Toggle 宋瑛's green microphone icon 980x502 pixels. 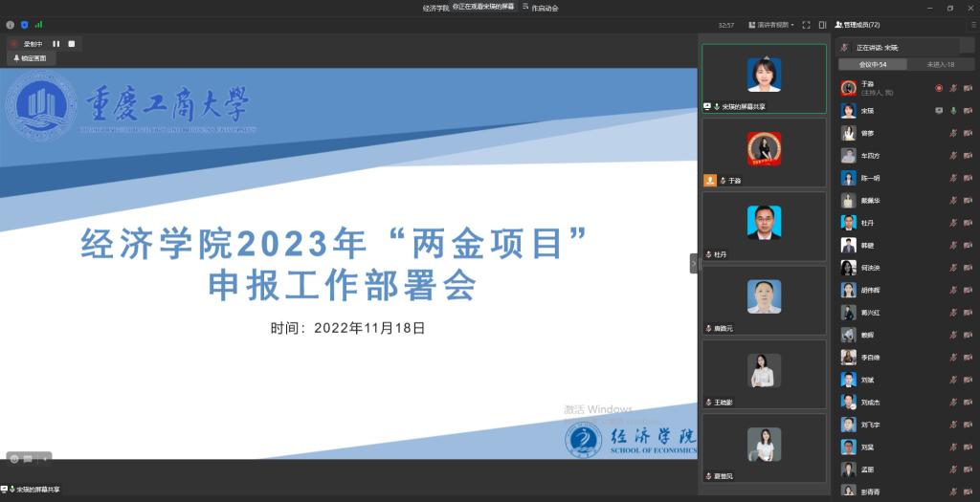pos(953,111)
